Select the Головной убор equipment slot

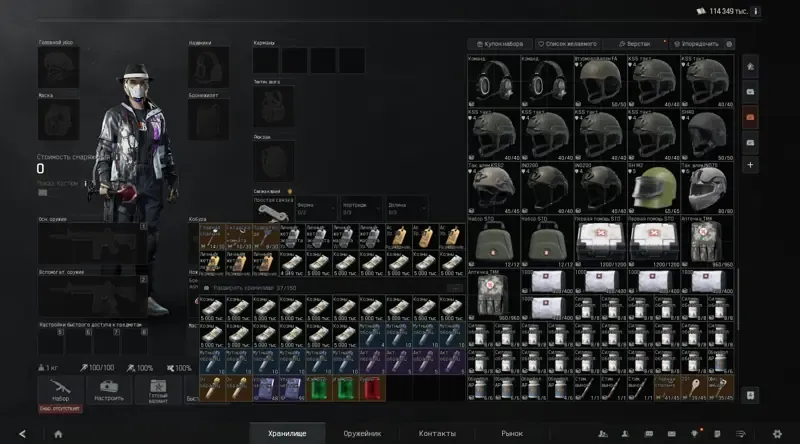coord(59,68)
